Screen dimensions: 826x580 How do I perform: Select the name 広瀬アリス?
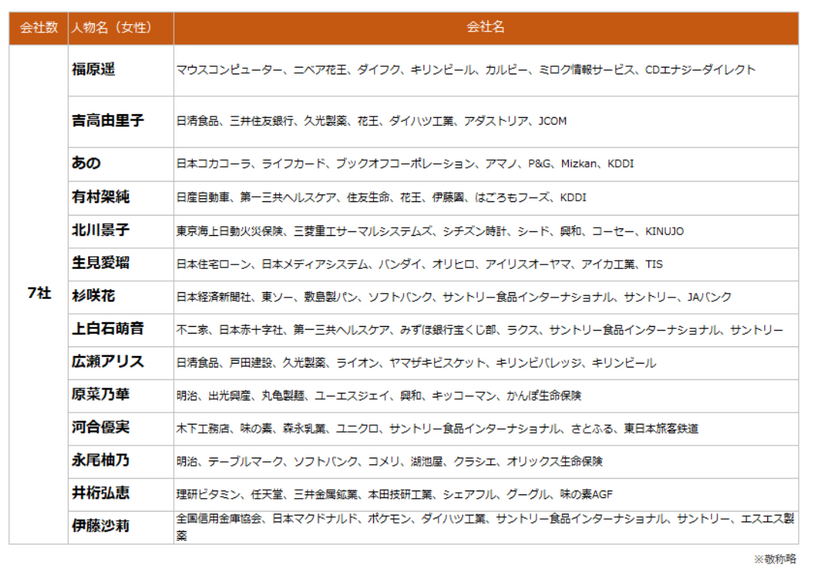(x=108, y=361)
